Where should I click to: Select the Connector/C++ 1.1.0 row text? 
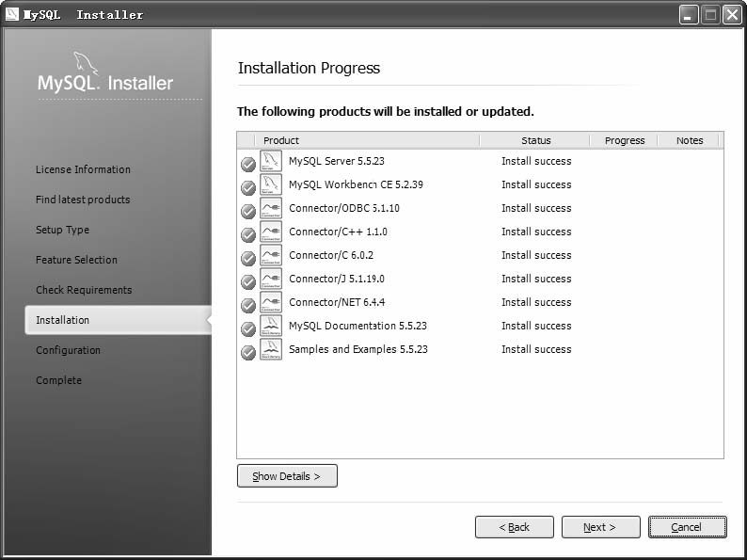(338, 232)
